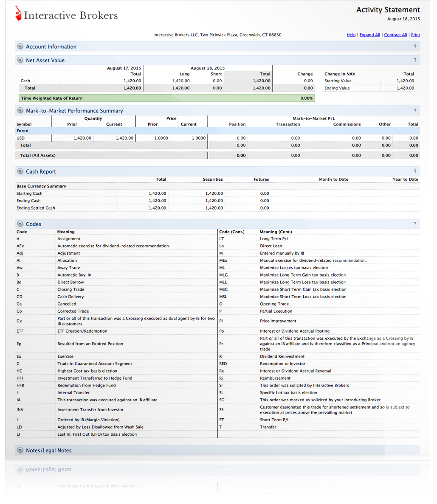Click the Year to Date column header
This screenshot has width=437, height=504.
pyautogui.click(x=405, y=179)
